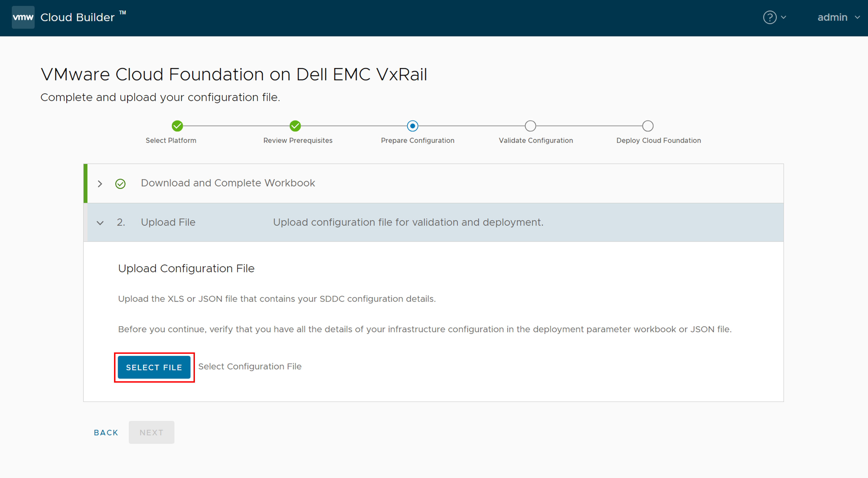Open the help question mark icon
The width and height of the screenshot is (868, 478).
[770, 18]
